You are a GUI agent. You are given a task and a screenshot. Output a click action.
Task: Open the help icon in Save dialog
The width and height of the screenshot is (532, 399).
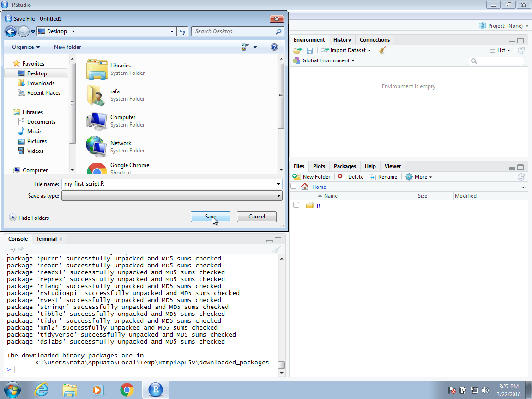point(274,47)
